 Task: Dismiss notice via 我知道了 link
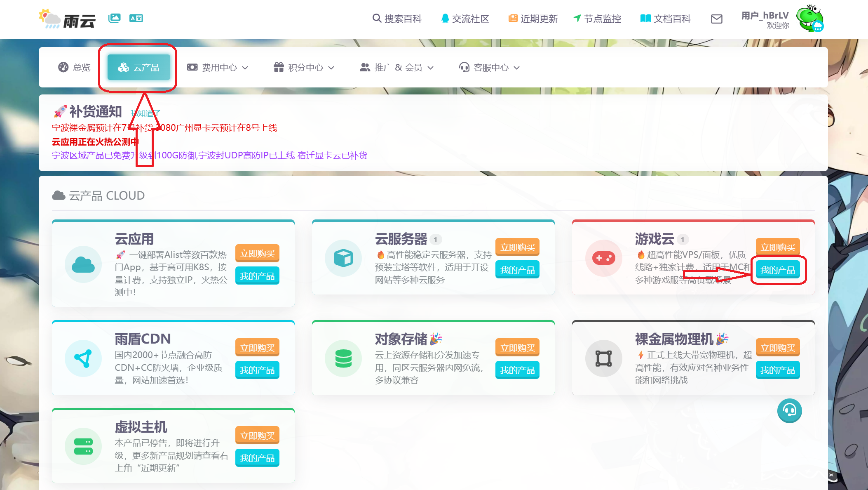(x=145, y=113)
